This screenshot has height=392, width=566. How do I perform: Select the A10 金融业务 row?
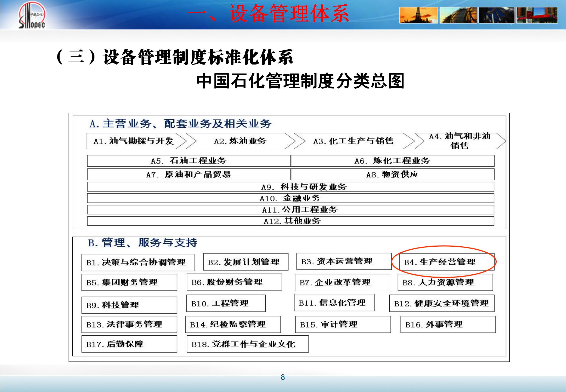point(290,198)
